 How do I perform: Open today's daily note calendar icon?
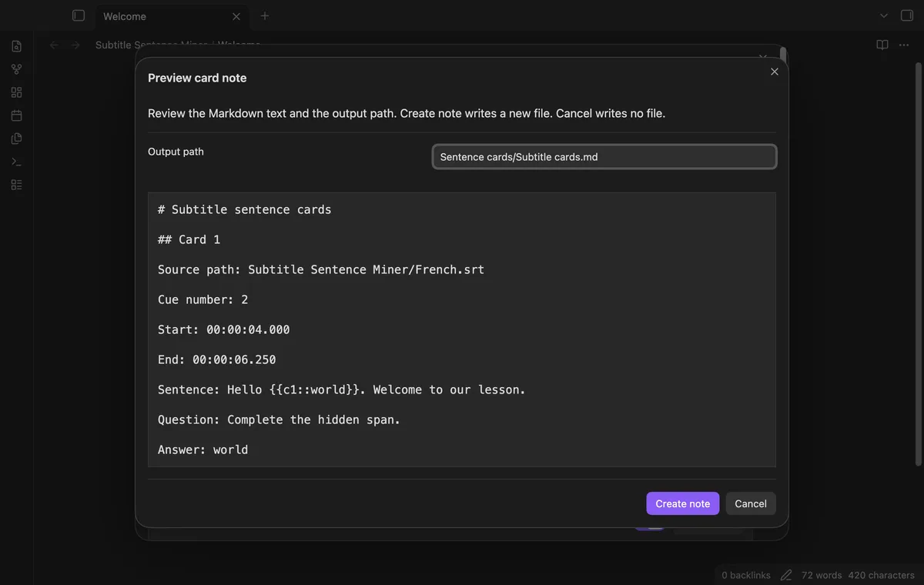(16, 115)
